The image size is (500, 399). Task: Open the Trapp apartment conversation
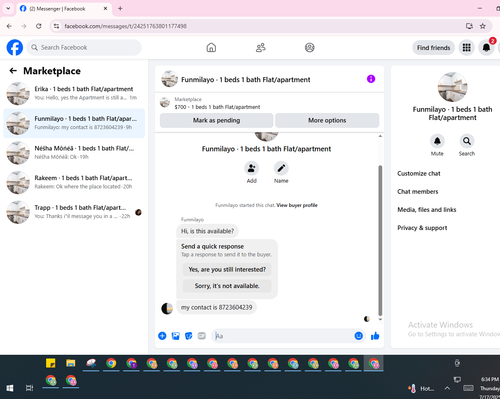(x=74, y=212)
